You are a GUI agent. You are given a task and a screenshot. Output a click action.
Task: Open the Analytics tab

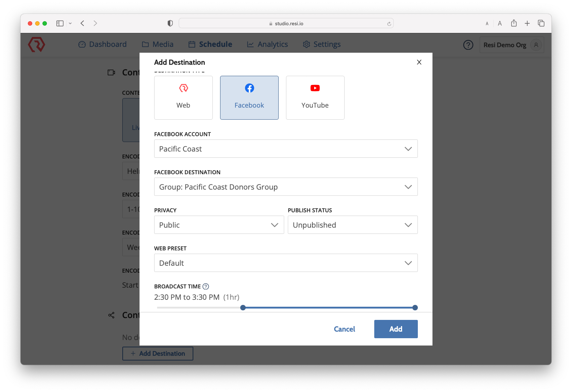click(x=267, y=44)
